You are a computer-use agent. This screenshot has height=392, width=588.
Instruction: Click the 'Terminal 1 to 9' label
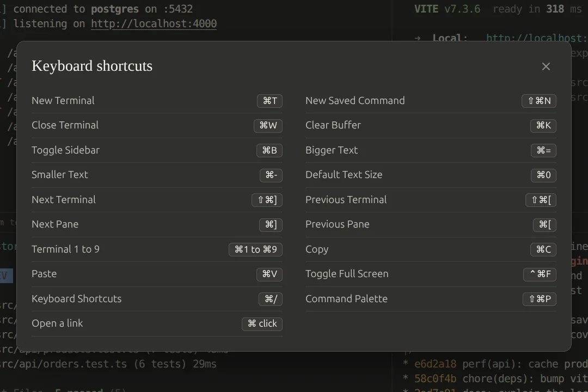coord(65,249)
